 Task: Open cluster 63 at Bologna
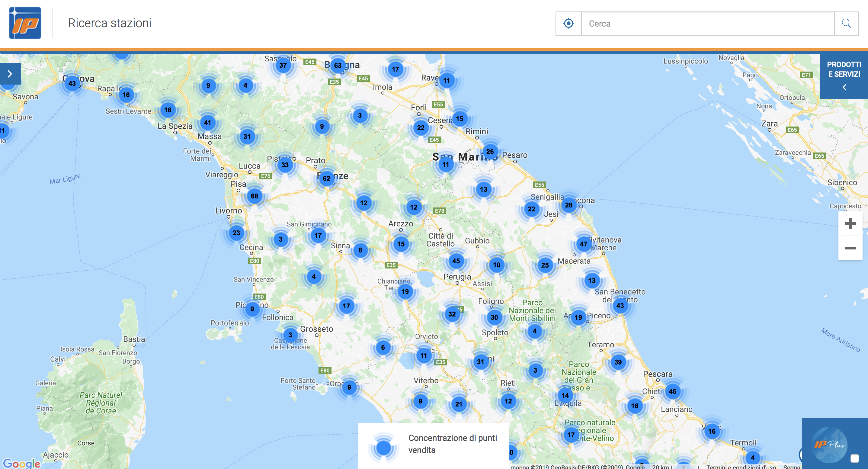pos(338,66)
